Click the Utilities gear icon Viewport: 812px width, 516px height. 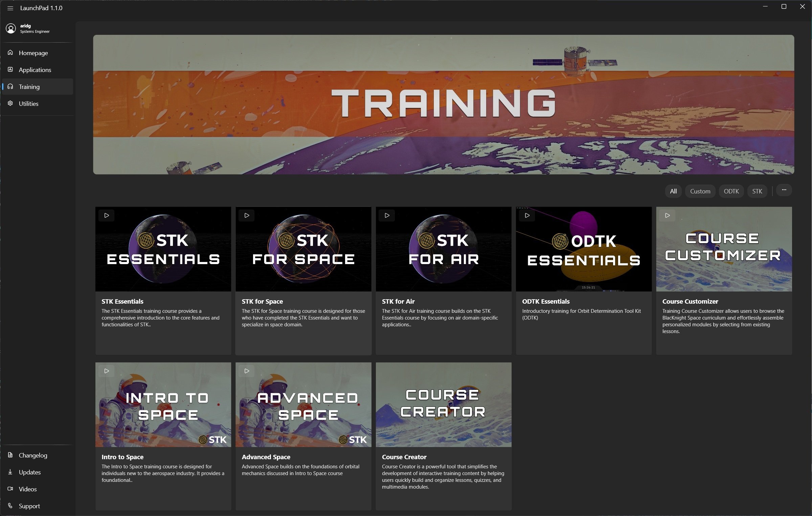(10, 103)
